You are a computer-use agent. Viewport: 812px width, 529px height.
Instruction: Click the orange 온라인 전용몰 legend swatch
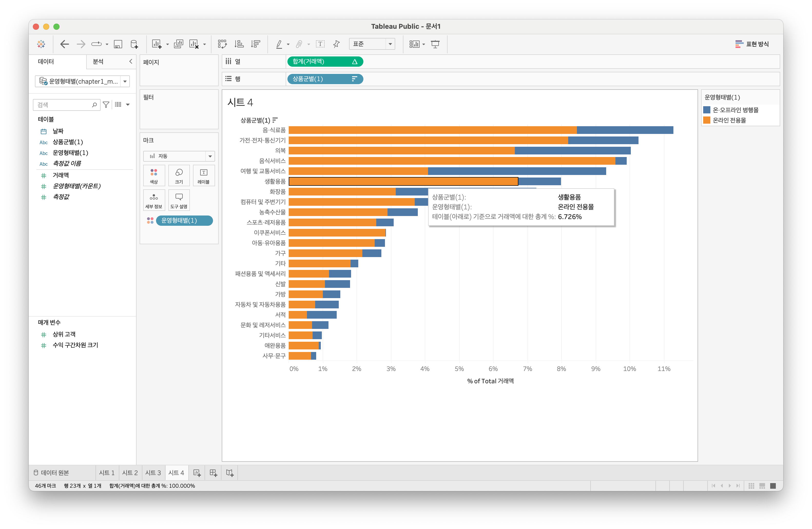click(x=707, y=120)
